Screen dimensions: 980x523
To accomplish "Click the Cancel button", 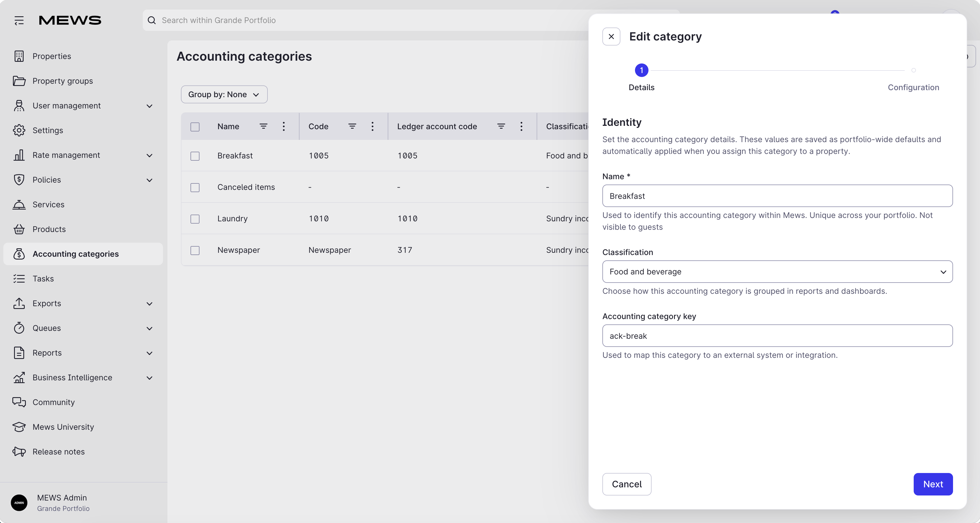I will pyautogui.click(x=627, y=484).
